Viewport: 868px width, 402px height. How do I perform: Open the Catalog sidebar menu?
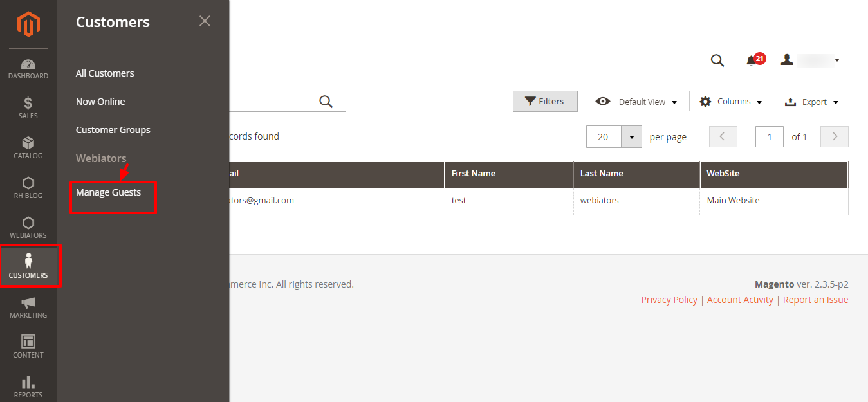28,148
